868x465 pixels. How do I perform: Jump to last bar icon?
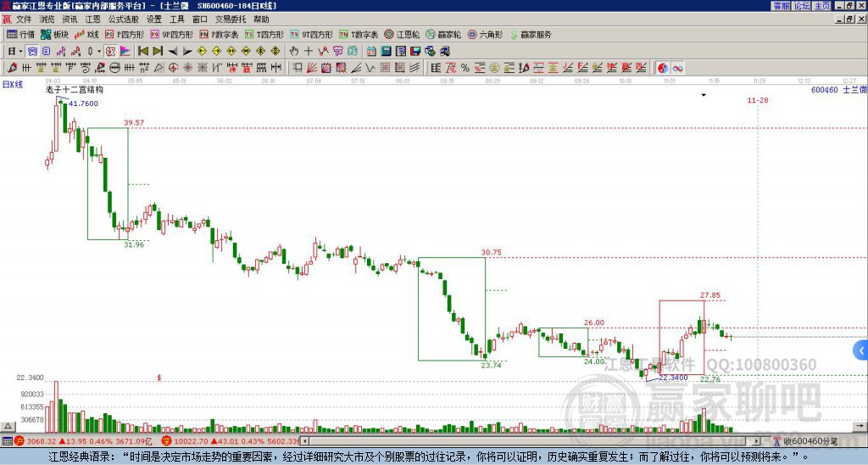[157, 52]
